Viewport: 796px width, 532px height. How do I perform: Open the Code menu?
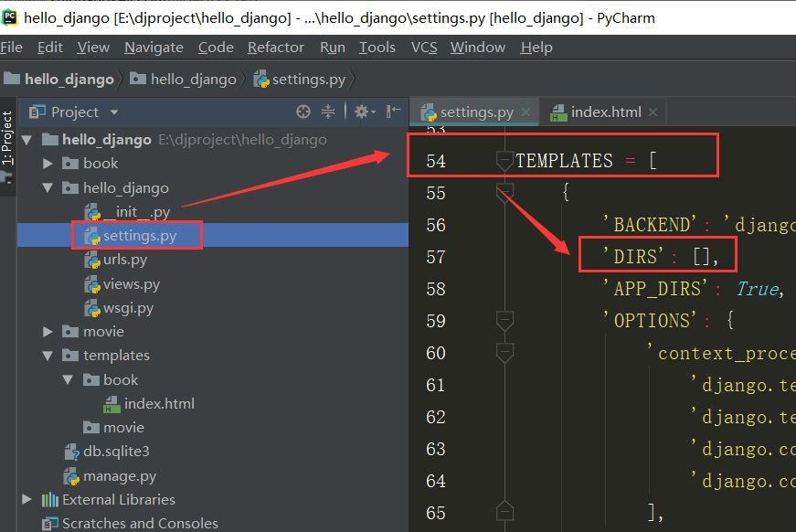[216, 48]
